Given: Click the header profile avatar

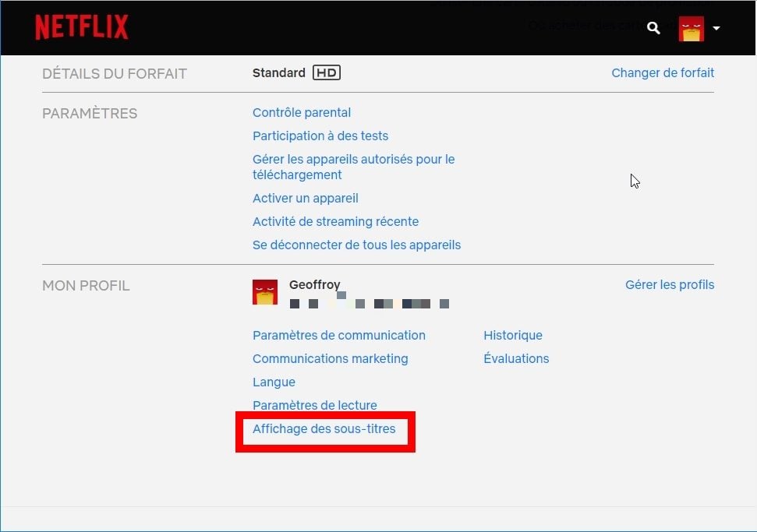Looking at the screenshot, I should pyautogui.click(x=691, y=29).
